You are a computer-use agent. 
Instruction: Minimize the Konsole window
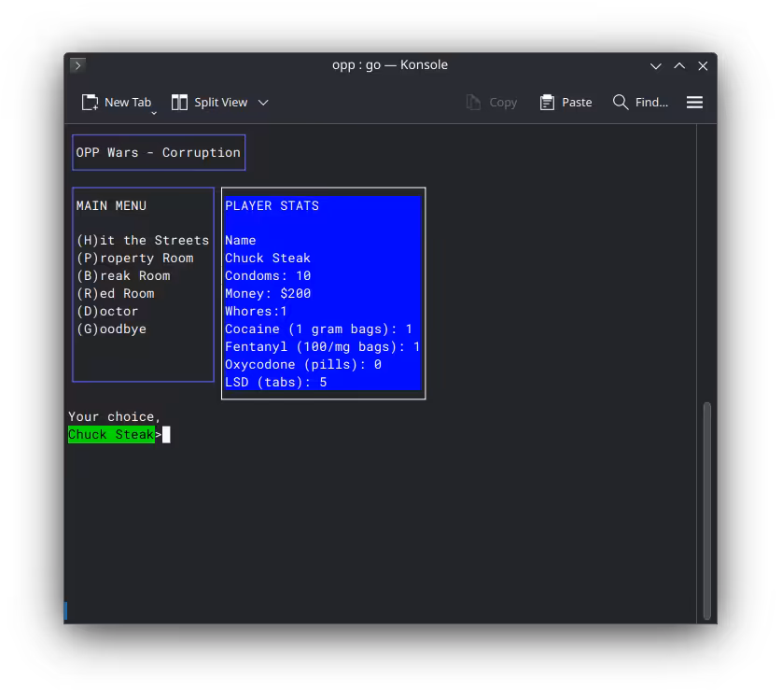pos(656,65)
